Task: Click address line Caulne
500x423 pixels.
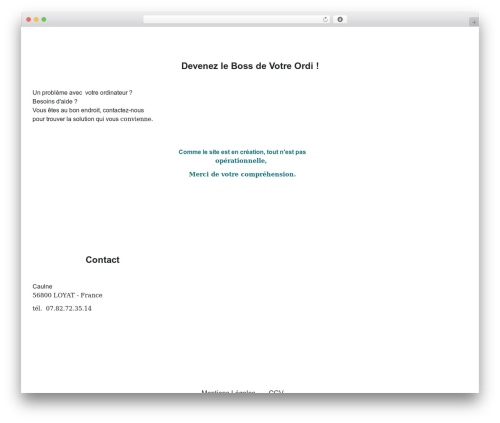Action: pyautogui.click(x=42, y=286)
